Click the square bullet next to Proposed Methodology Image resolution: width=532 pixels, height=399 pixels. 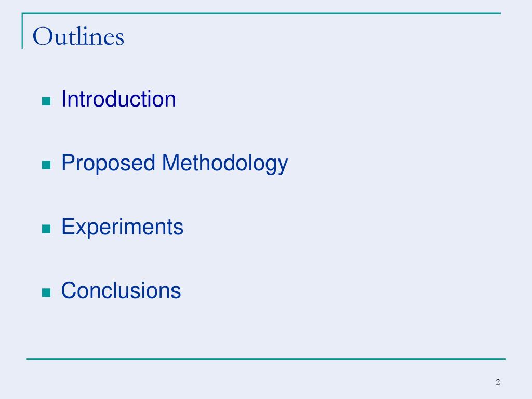point(46,165)
